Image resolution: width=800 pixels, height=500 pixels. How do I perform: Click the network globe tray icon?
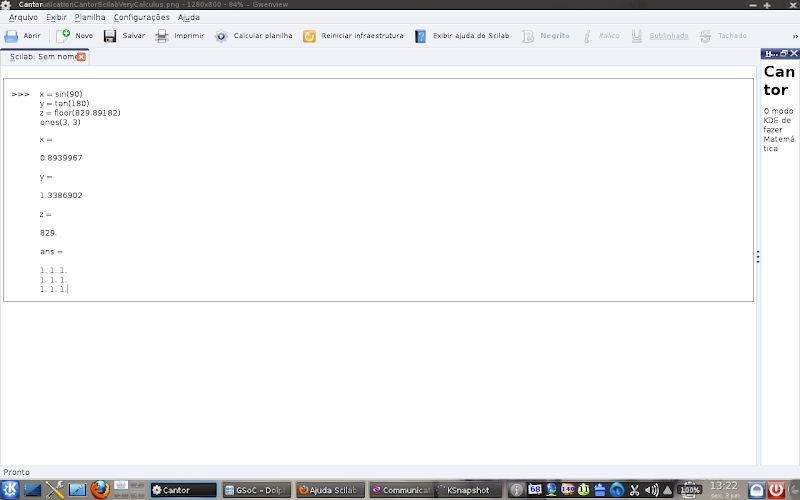551,490
